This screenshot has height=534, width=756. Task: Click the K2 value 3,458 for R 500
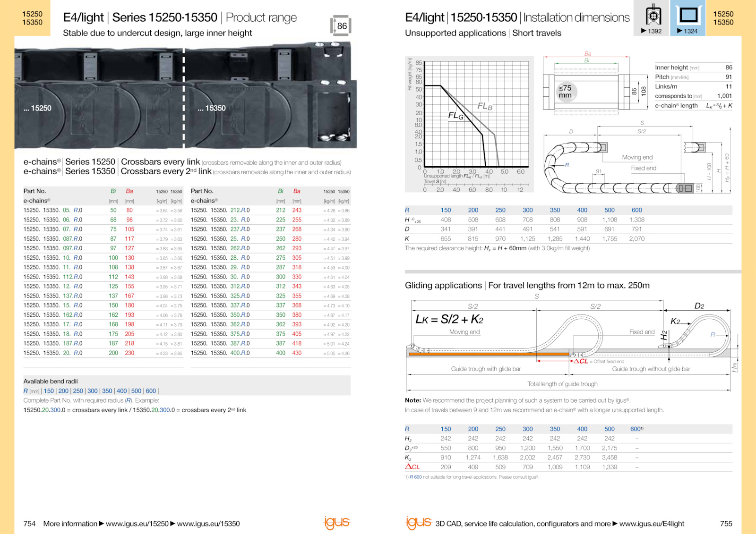coord(610,458)
